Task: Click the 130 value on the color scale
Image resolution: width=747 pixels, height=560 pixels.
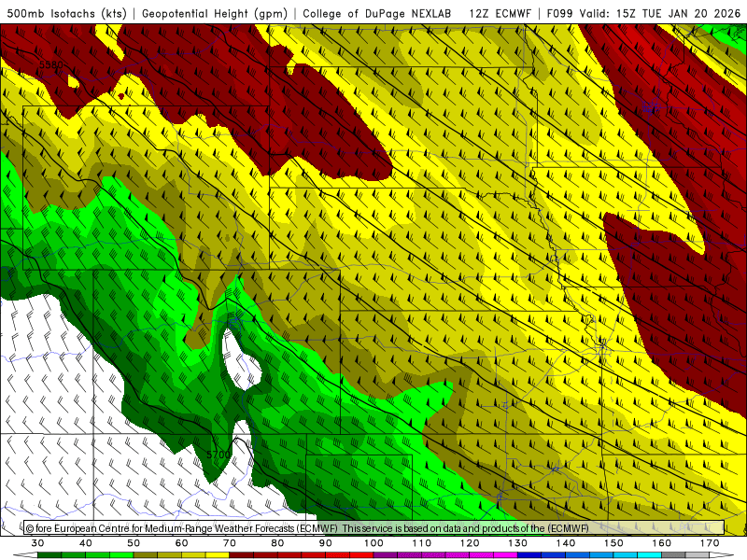Action: (x=518, y=543)
